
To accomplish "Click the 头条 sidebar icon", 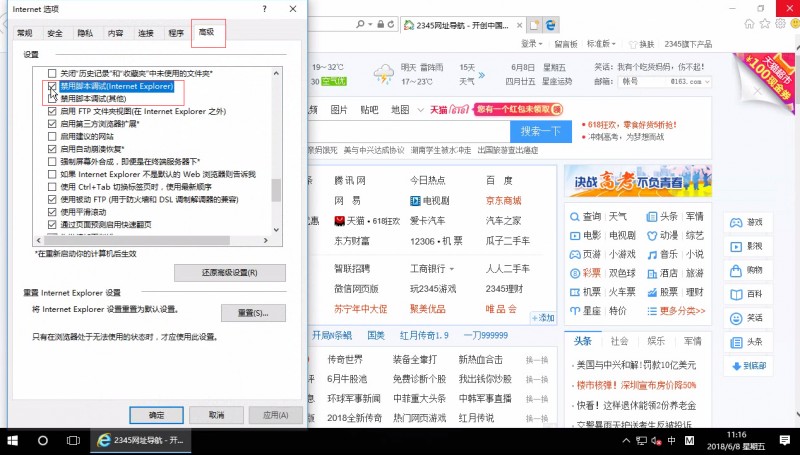I will pos(736,342).
